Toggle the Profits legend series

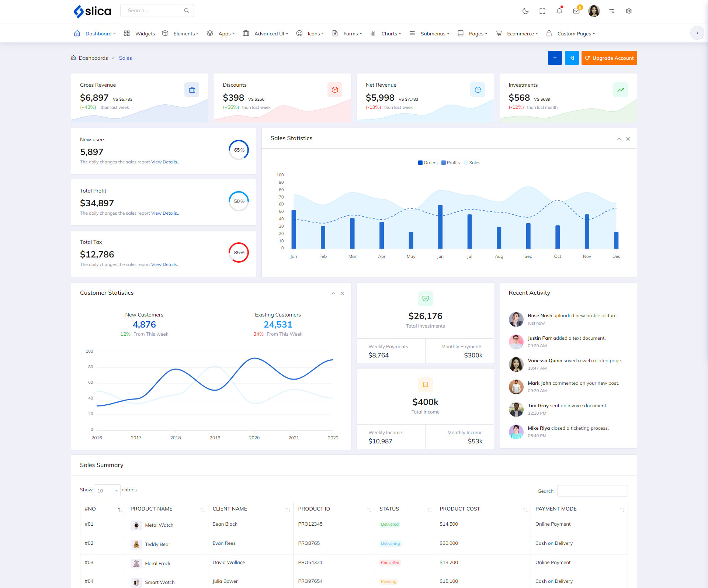(x=451, y=163)
